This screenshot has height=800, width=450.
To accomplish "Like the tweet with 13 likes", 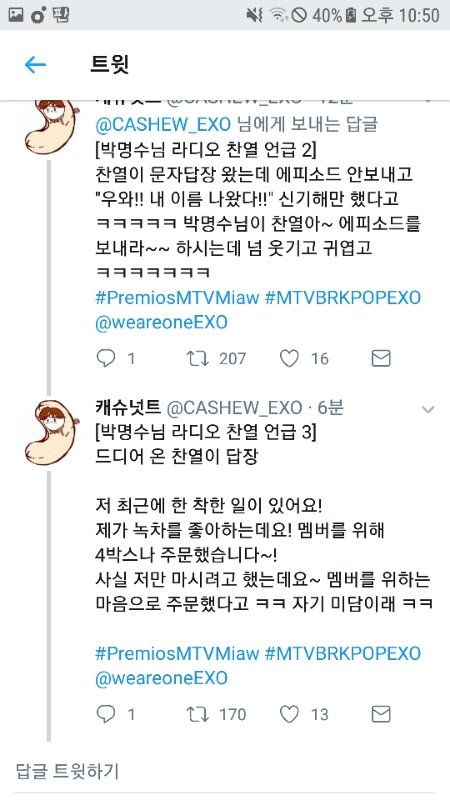I will click(x=289, y=714).
